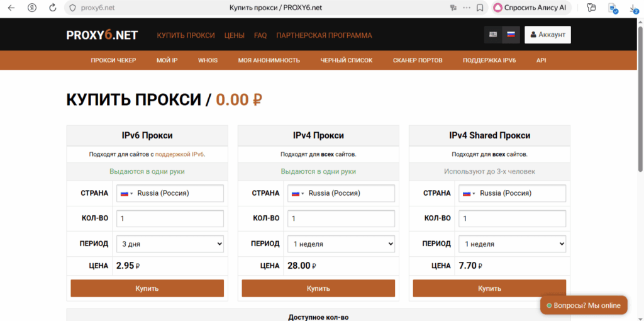Screen dimensions: 644x321
Task: Open the browser extensions icon
Action: click(592, 8)
